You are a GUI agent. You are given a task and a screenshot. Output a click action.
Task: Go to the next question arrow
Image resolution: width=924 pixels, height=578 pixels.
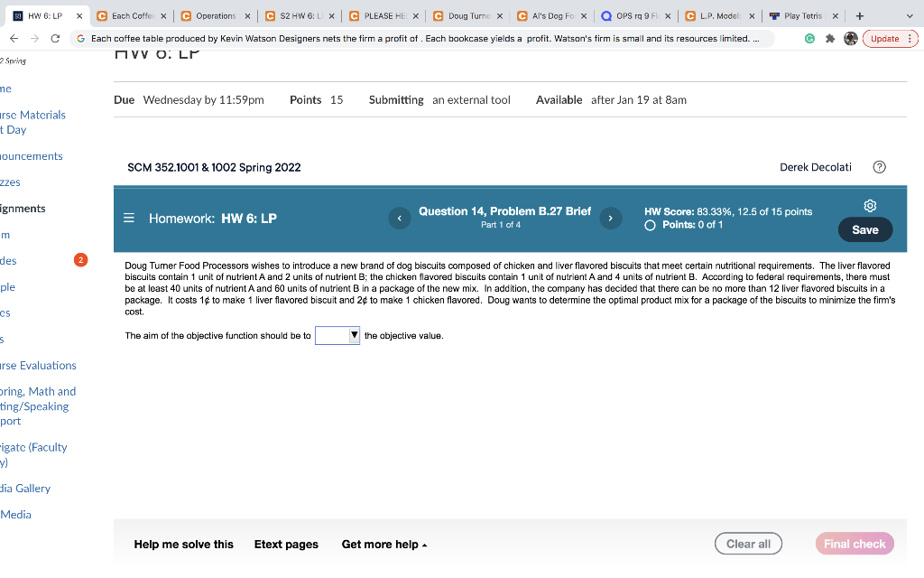[x=611, y=219]
